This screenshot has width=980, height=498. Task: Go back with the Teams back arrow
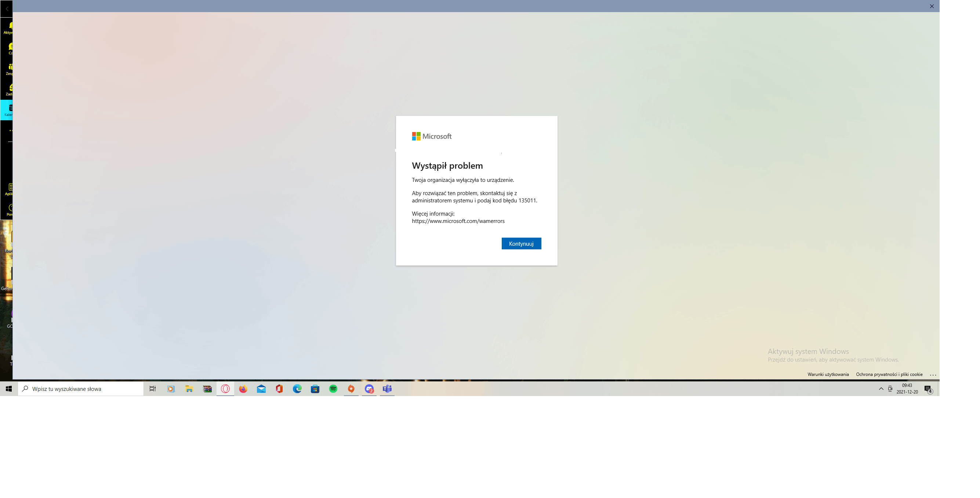tap(7, 8)
